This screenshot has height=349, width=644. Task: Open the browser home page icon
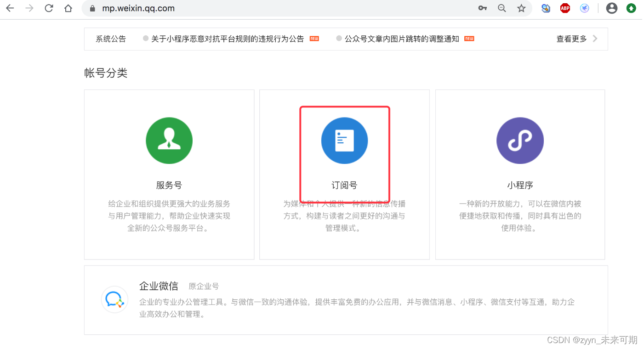[x=68, y=8]
